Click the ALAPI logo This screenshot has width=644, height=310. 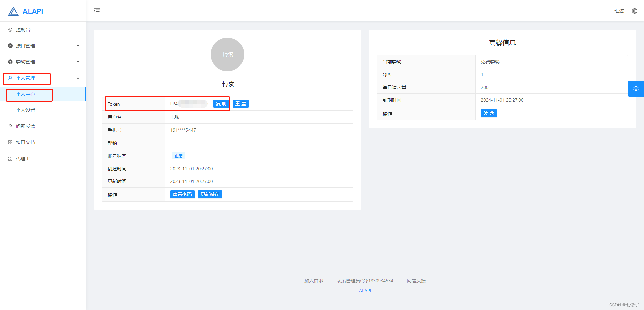coord(25,11)
